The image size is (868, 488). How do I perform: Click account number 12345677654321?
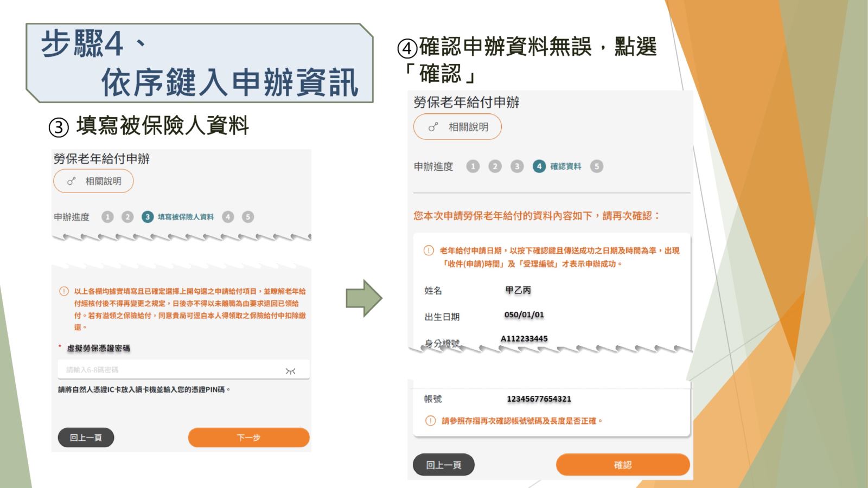[539, 399]
